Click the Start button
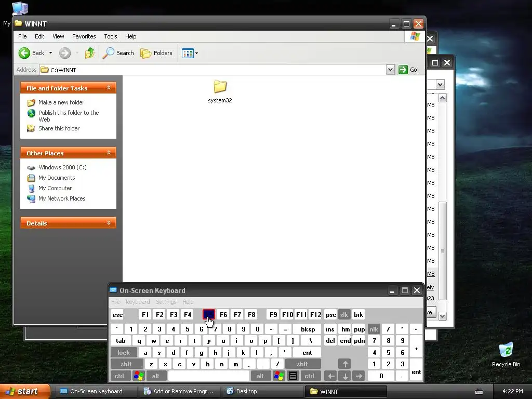532x399 pixels. pos(24,392)
